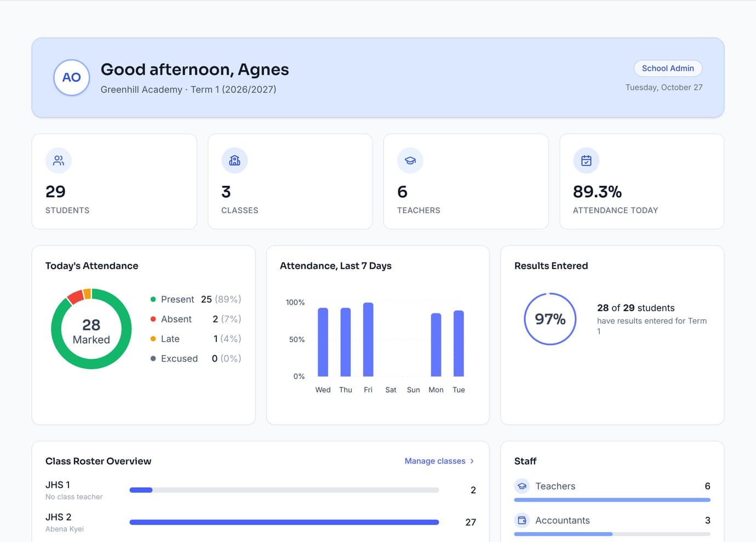
Task: Click the '89.3%' attendance today value
Action: (x=597, y=192)
